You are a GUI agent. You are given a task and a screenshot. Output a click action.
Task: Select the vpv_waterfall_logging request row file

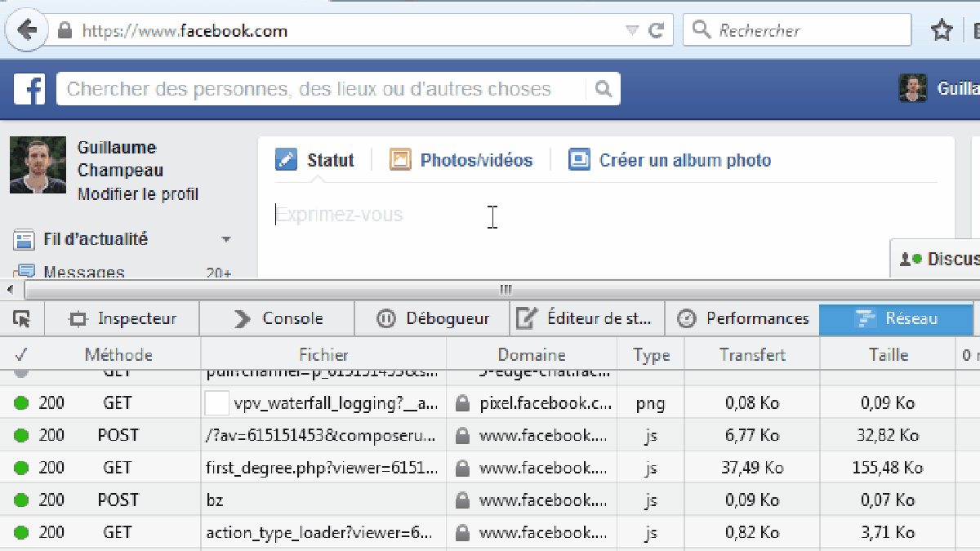(x=336, y=402)
